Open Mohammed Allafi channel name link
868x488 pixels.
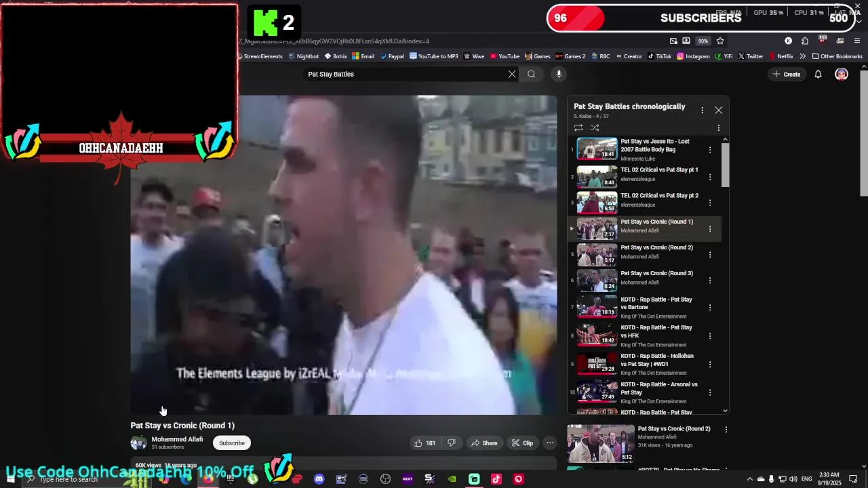click(x=177, y=439)
